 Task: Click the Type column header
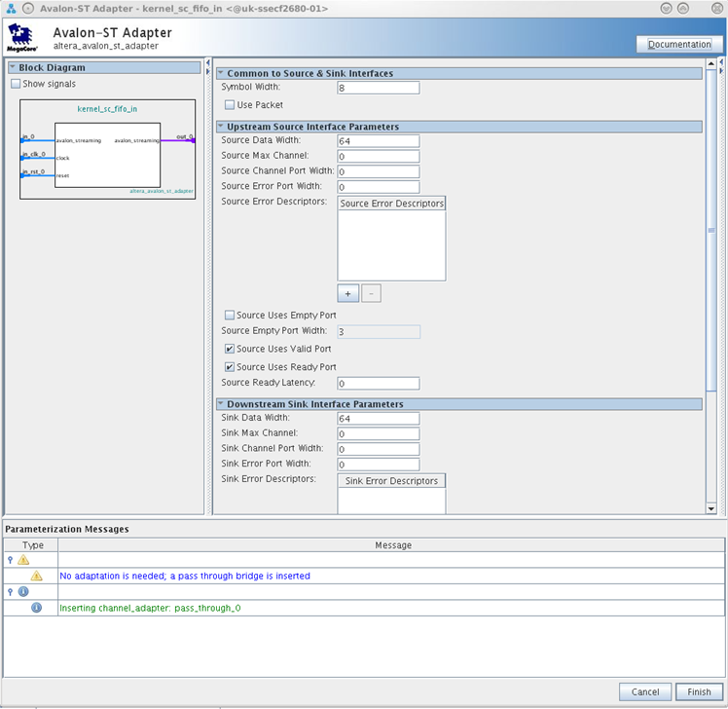pyautogui.click(x=31, y=545)
